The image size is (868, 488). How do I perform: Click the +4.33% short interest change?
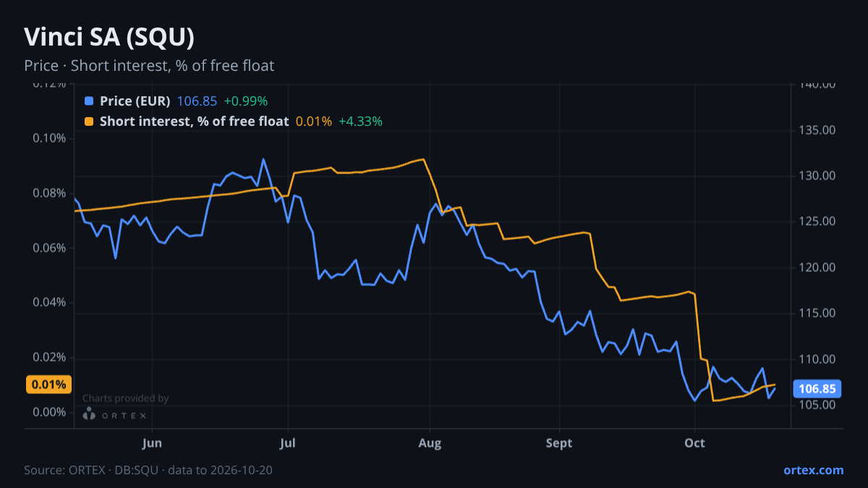(x=360, y=121)
